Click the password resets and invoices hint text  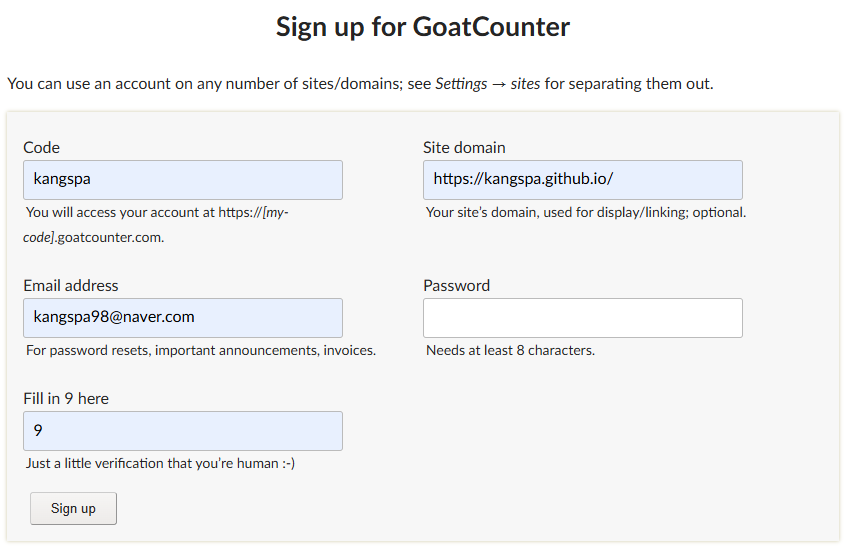coord(201,350)
